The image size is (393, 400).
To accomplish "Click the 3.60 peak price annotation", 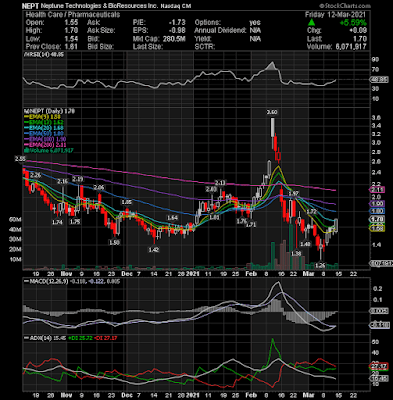I will click(272, 112).
